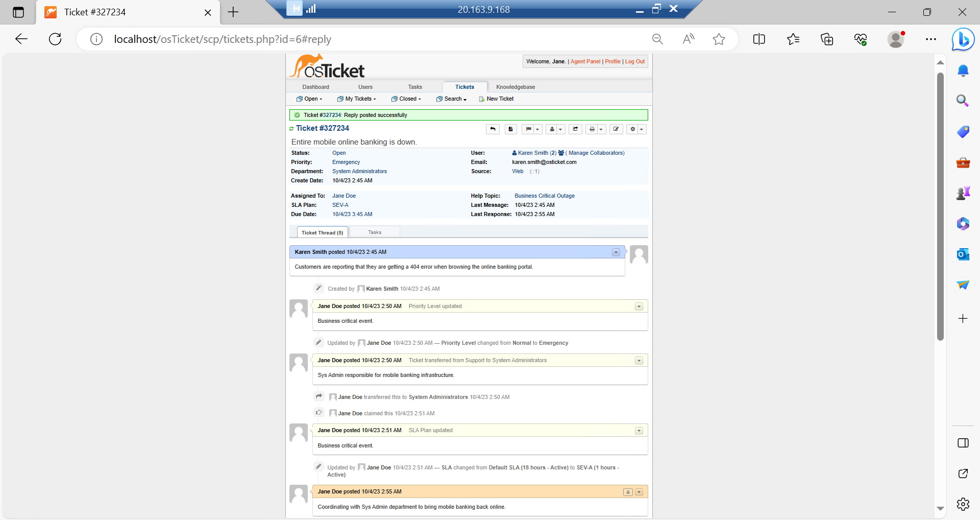Open the create task document icon
980x520 pixels.
510,129
